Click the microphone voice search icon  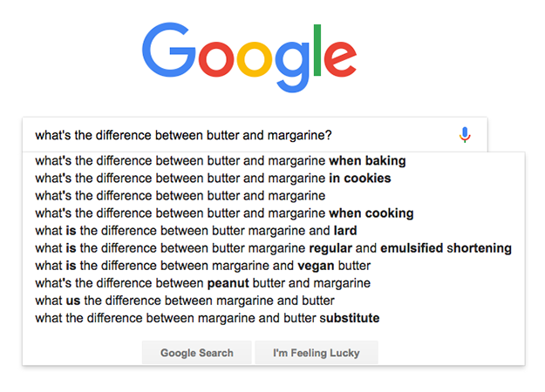(465, 135)
